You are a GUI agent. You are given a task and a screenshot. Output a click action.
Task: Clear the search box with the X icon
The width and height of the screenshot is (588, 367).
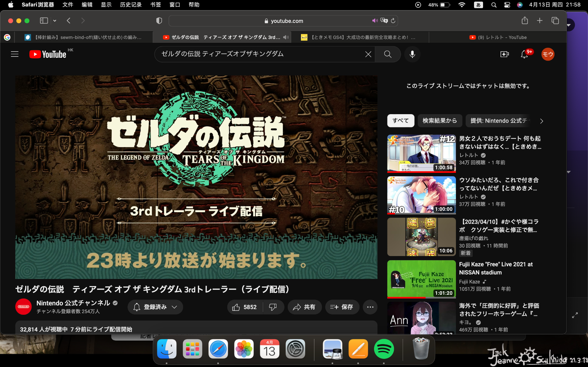(x=368, y=54)
